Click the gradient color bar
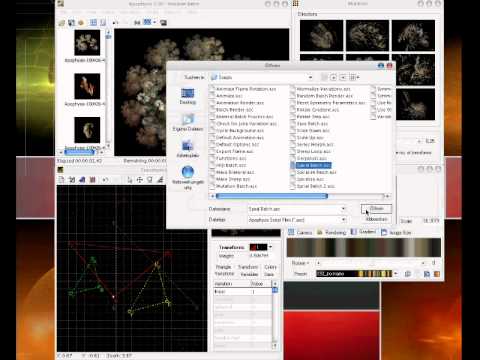 pyautogui.click(x=364, y=247)
